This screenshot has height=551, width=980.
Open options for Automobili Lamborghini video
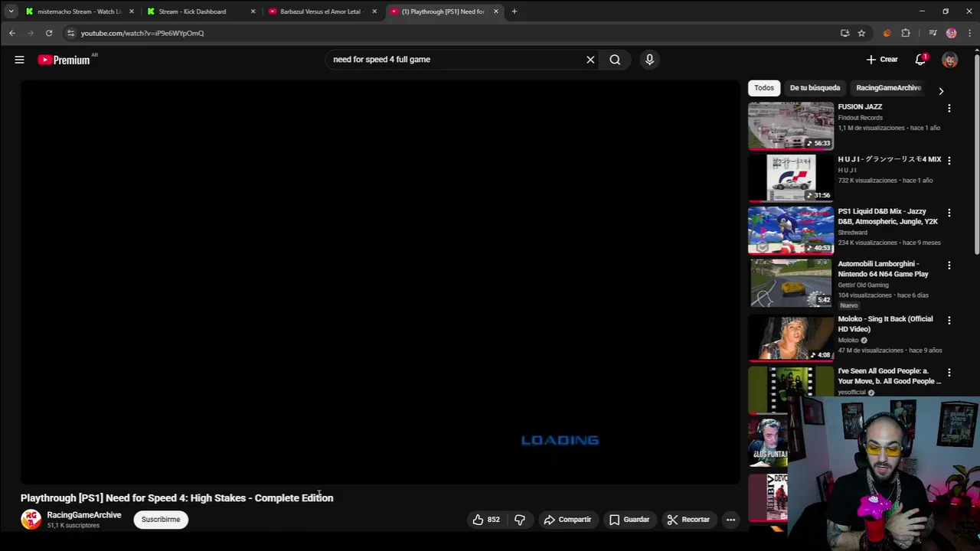coord(949,266)
